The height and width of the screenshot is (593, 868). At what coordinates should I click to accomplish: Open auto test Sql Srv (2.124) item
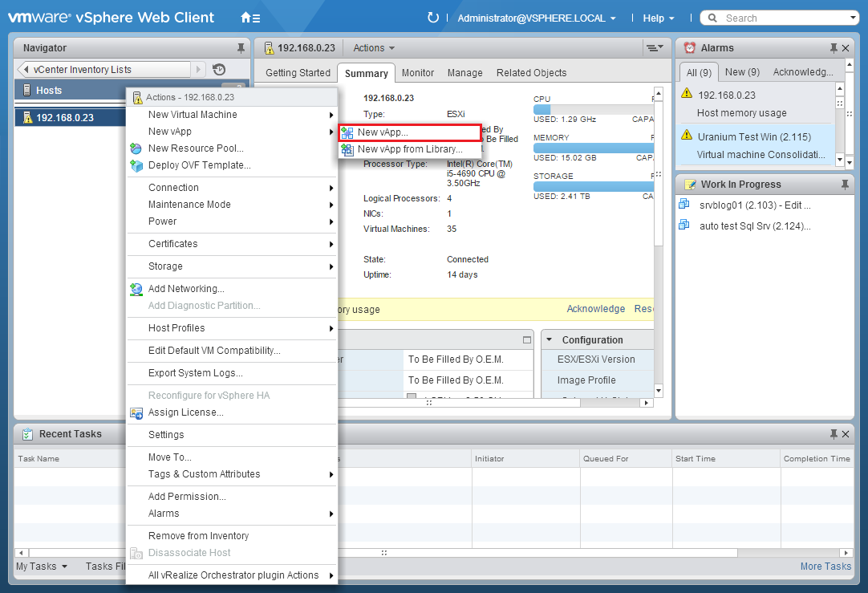(x=755, y=226)
